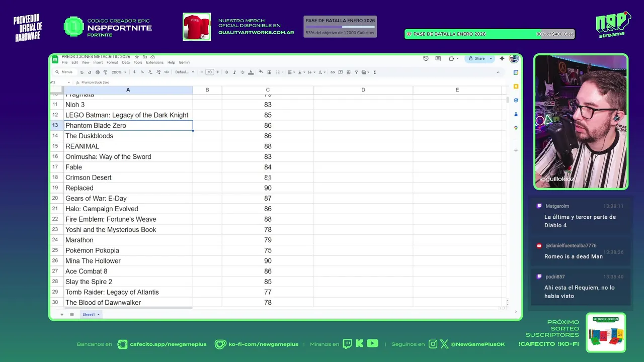Open the File menu
Viewport: 644px width, 362px height.
(x=64, y=62)
